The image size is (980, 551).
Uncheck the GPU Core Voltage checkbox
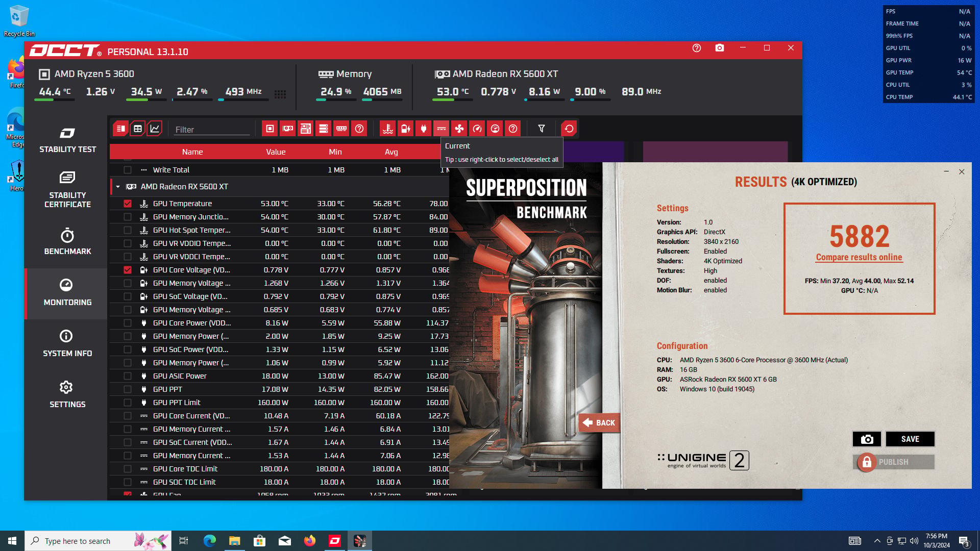coord(128,270)
